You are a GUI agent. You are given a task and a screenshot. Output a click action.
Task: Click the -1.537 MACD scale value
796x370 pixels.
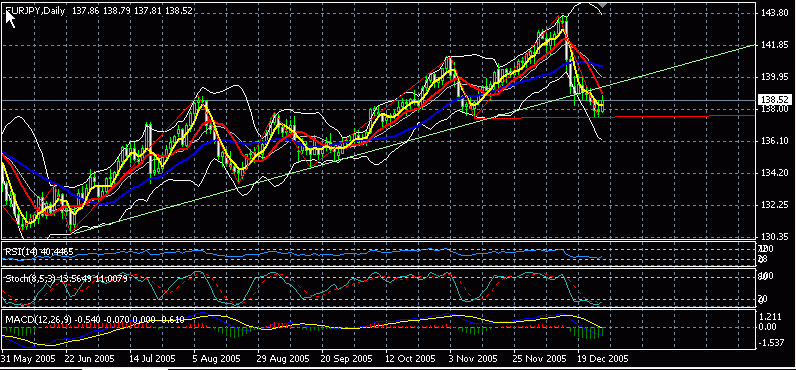(x=770, y=344)
